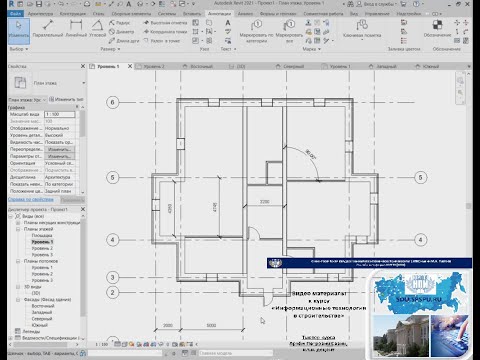This screenshot has height=360, width=480.
Task: Open the 'План этажа: Уровень' instance filter dropdown
Action: [27, 100]
